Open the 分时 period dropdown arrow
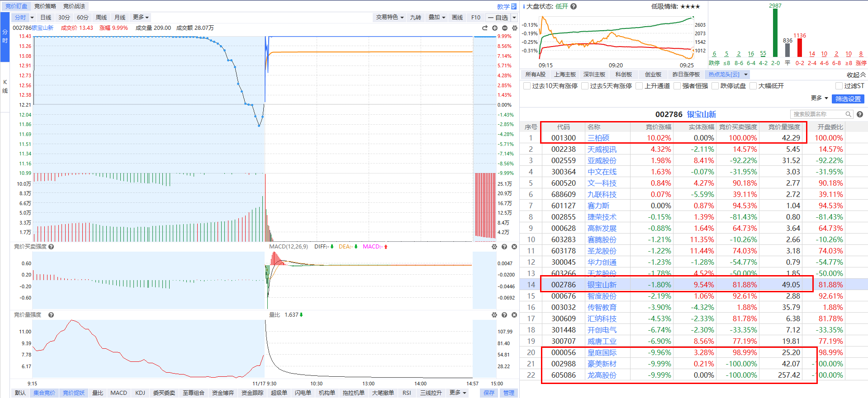Image resolution: width=868 pixels, height=398 pixels. pos(32,18)
